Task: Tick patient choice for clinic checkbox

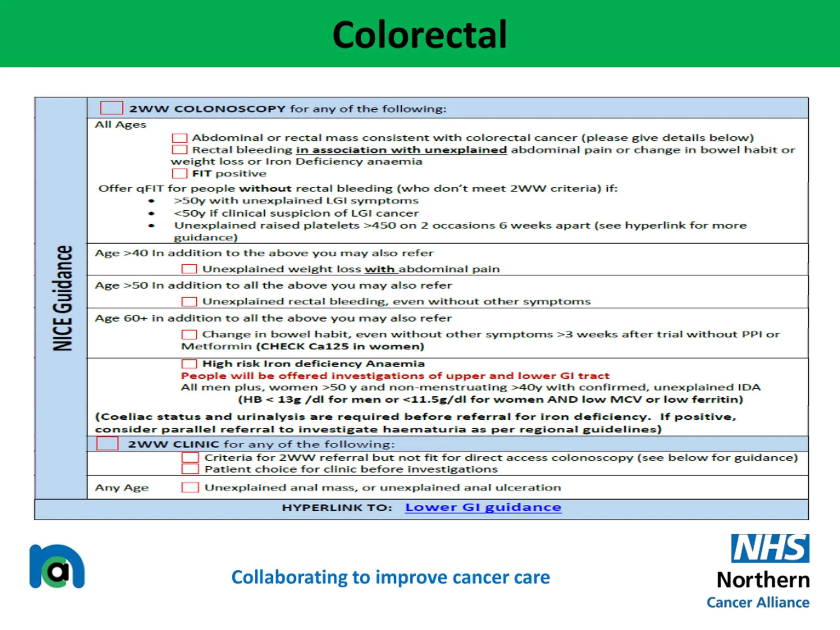Action: tap(190, 469)
